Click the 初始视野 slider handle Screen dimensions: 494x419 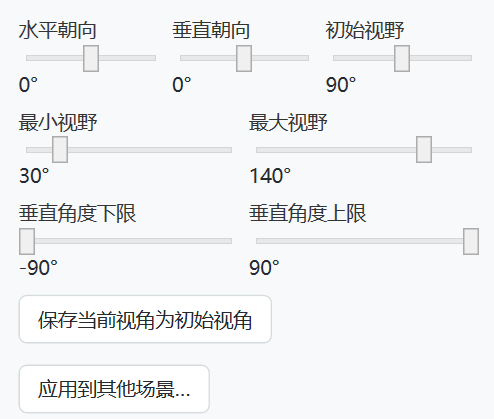402,58
